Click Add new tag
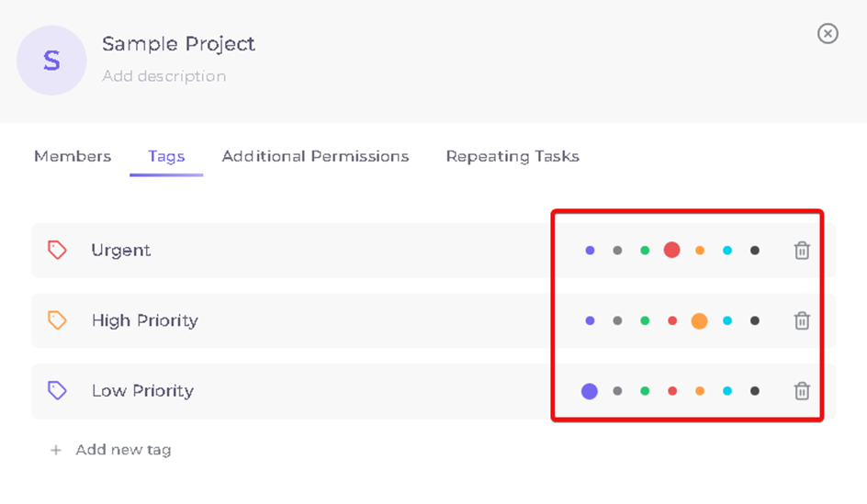 click(123, 450)
